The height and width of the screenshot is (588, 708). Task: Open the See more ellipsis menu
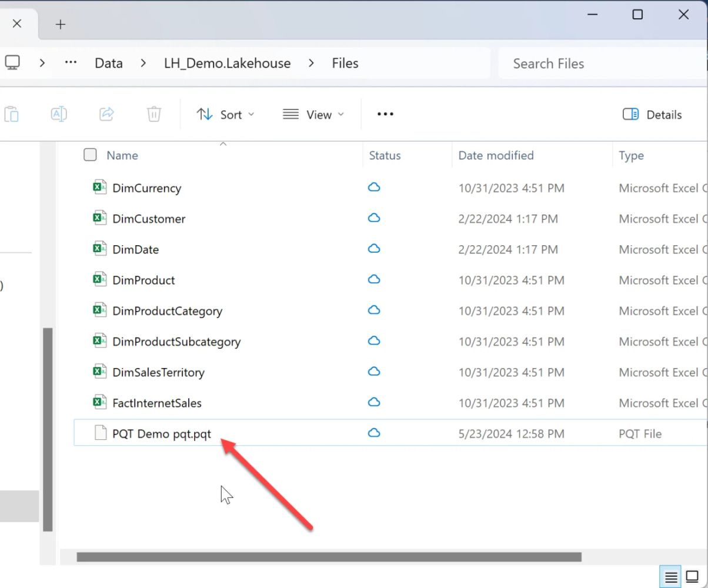[385, 114]
